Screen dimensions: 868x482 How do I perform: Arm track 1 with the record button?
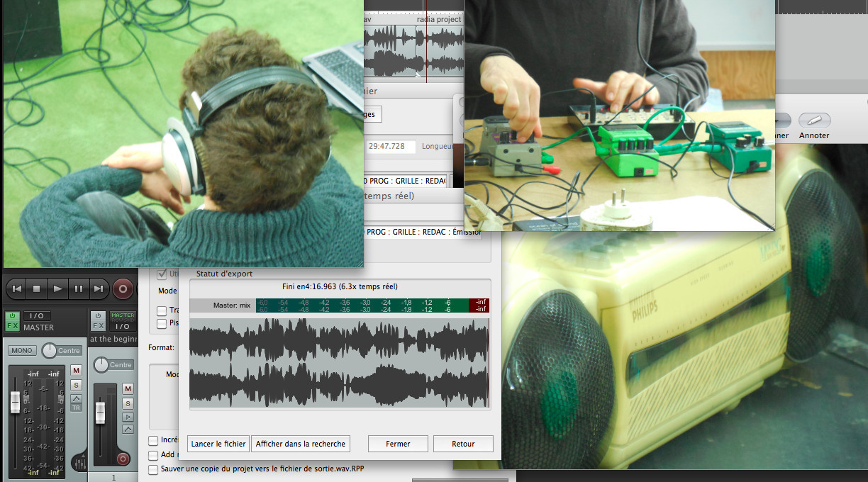(x=123, y=459)
